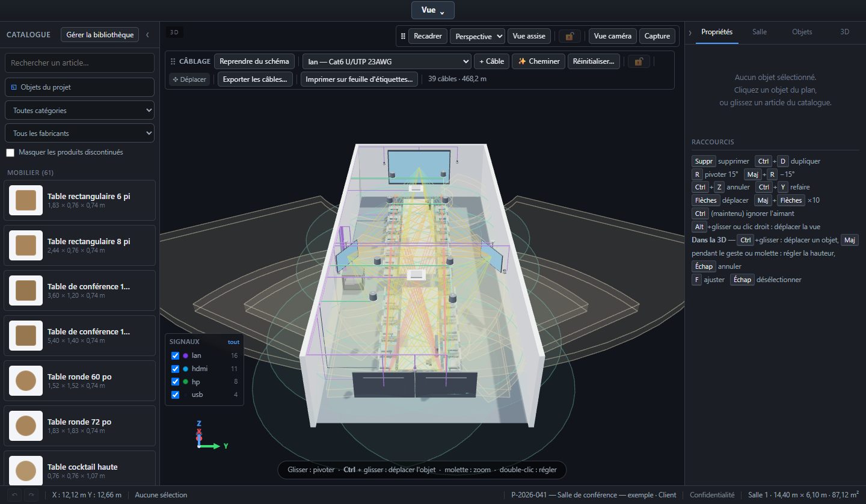866x504 pixels.
Task: Open the Vue menu at top
Action: (433, 10)
